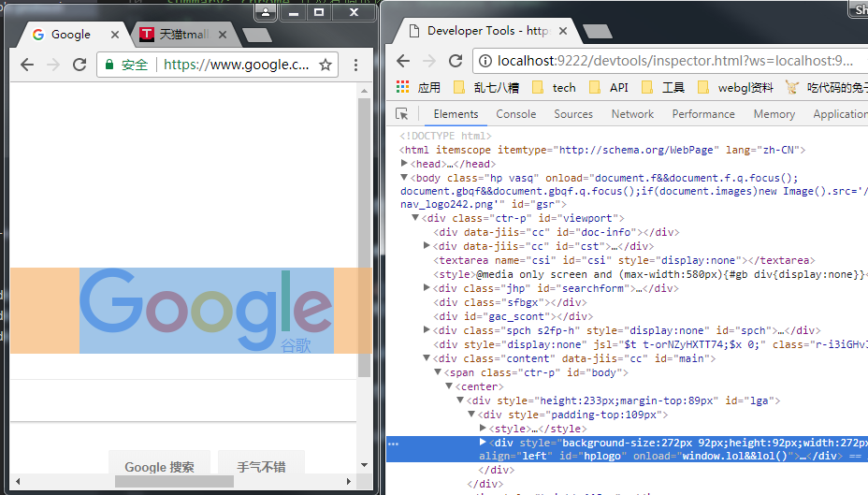Go back in the Developer Tools window

pyautogui.click(x=403, y=60)
